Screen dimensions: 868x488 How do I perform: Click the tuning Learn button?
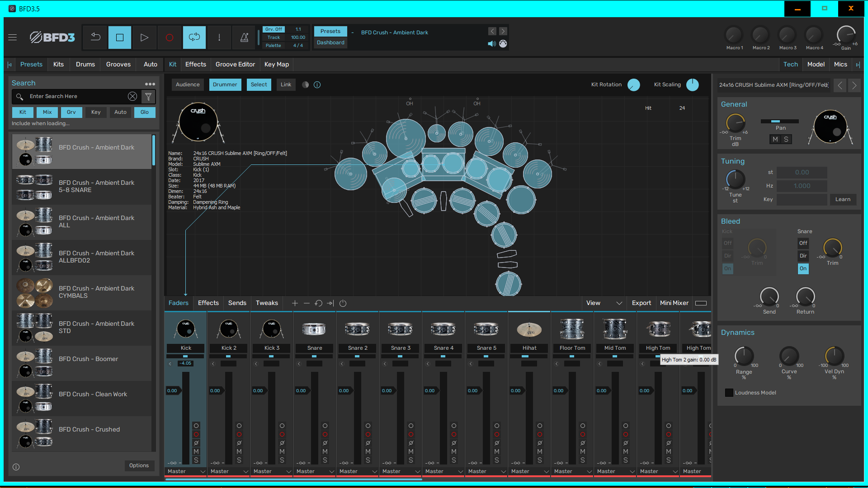(x=843, y=199)
